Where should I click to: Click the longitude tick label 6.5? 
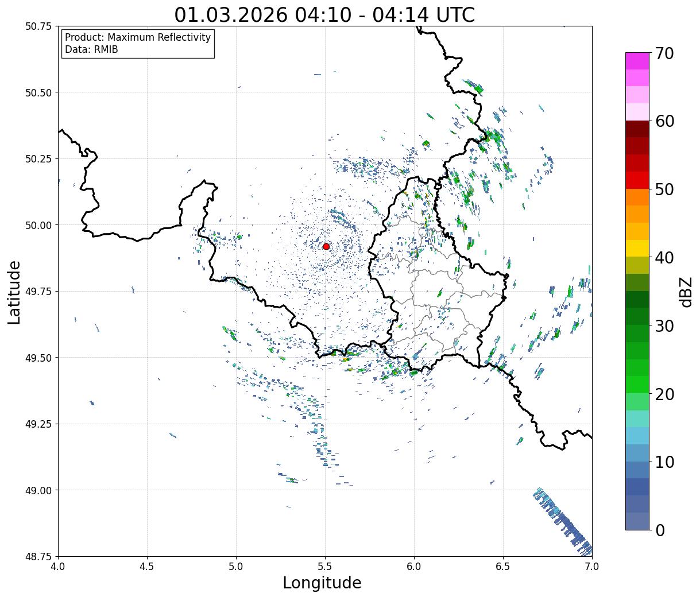click(503, 567)
